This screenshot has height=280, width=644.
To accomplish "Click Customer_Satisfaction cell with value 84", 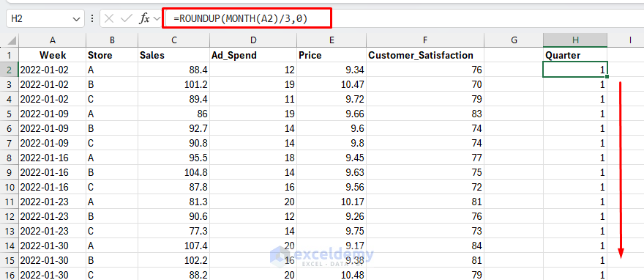I will 425,246.
